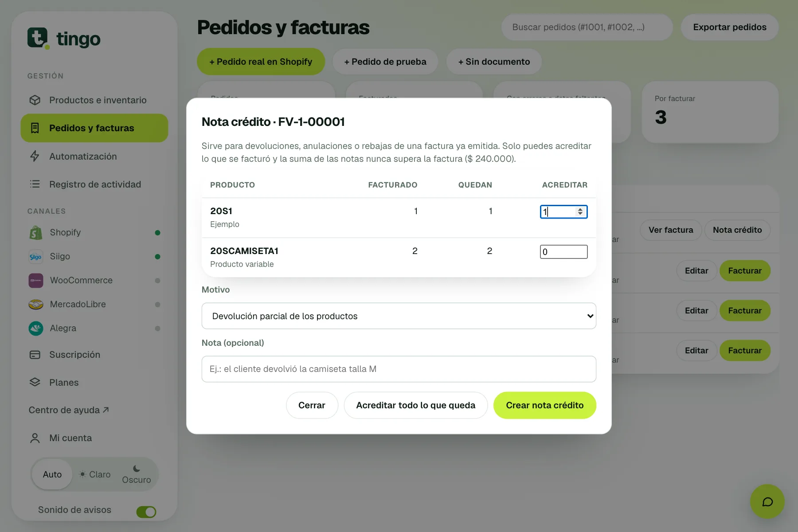Click the 20SCAMISETA1 product name
798x532 pixels.
tap(244, 251)
